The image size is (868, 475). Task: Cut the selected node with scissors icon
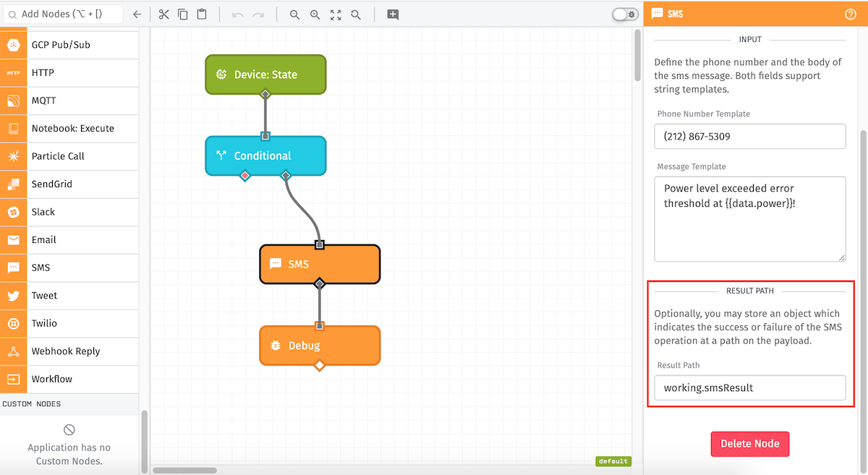coord(163,14)
